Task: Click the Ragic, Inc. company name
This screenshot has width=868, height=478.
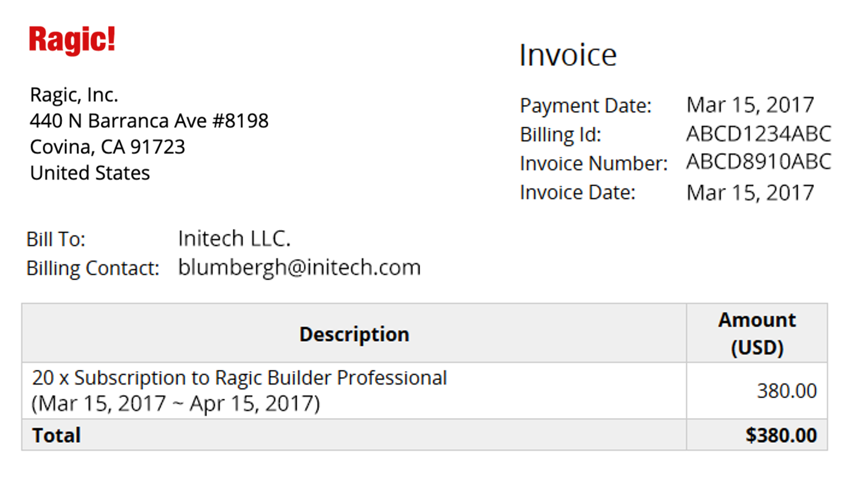Action: [x=74, y=95]
